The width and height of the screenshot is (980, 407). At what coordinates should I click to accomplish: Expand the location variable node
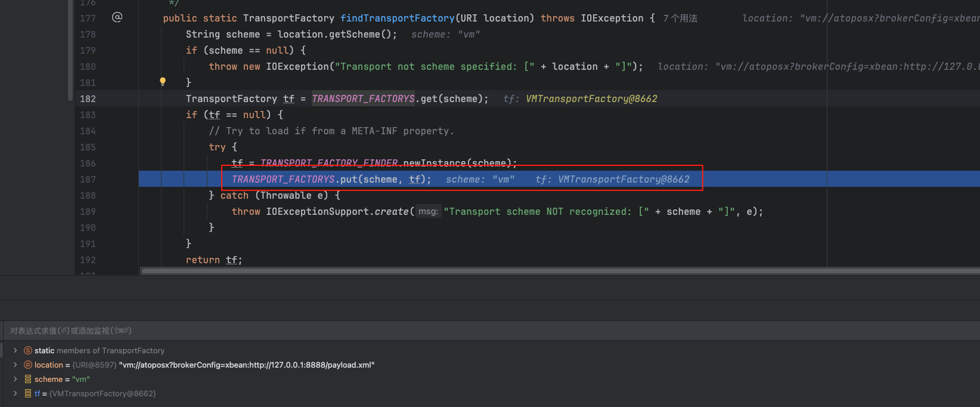(15, 365)
